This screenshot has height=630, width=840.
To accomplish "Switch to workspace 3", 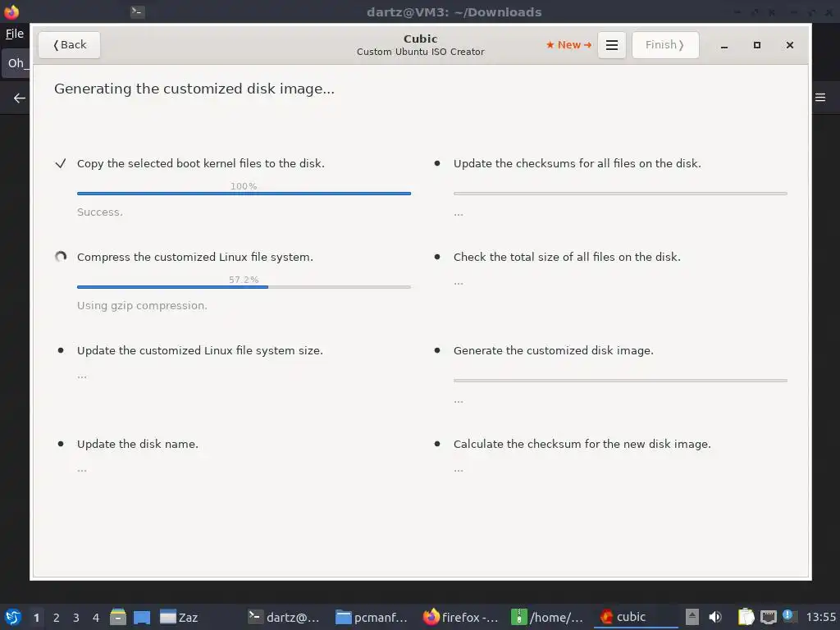I will (x=76, y=618).
